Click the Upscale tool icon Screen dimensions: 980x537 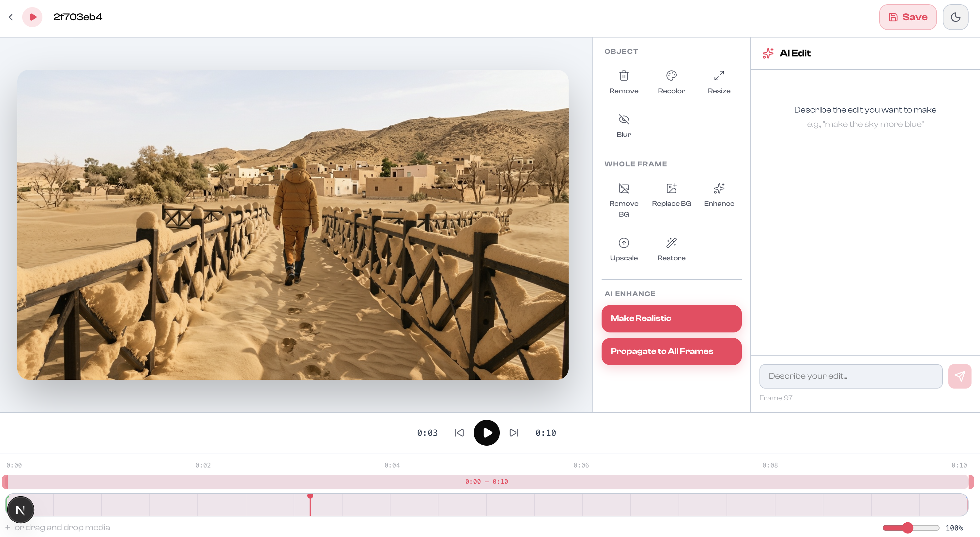coord(623,243)
